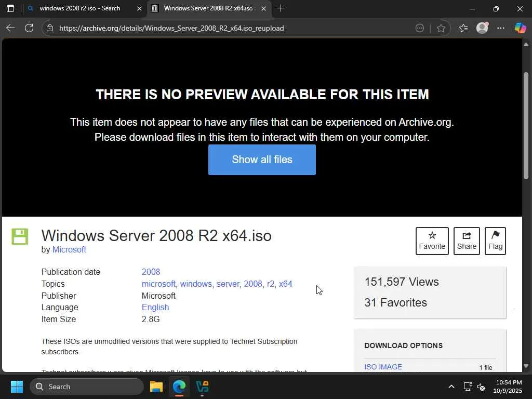
Task: Open the server topic link
Action: tap(228, 284)
